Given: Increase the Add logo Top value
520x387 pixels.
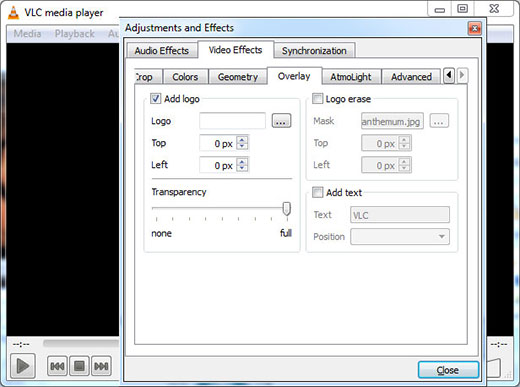Looking at the screenshot, I should click(242, 140).
